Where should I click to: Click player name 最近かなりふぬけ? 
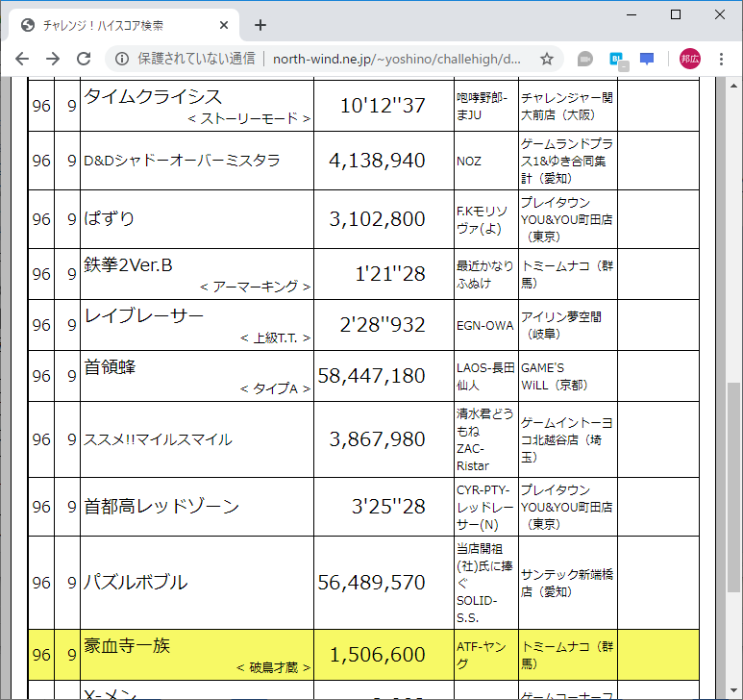[x=485, y=274]
